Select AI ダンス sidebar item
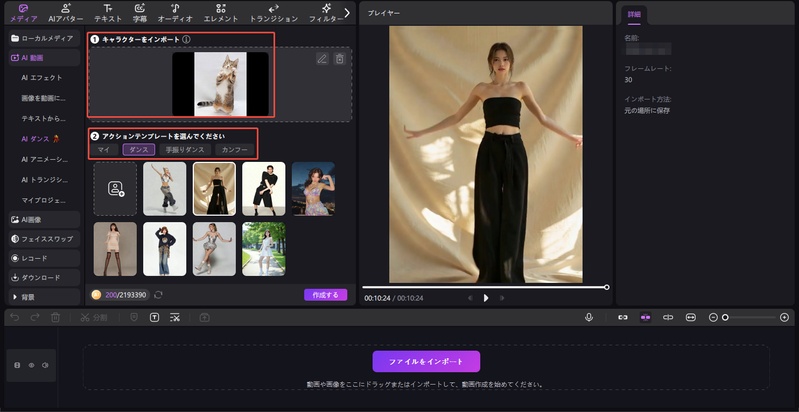Screen dimensions: 799x412 39,139
